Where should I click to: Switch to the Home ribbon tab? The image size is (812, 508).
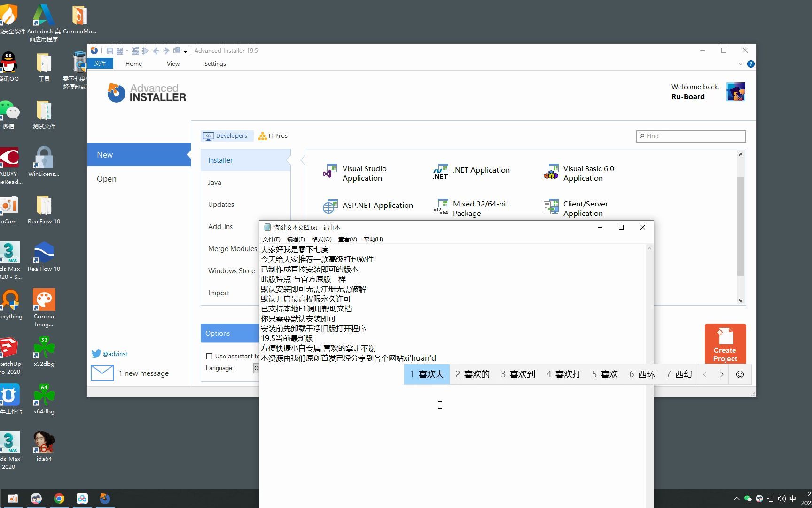tap(133, 63)
